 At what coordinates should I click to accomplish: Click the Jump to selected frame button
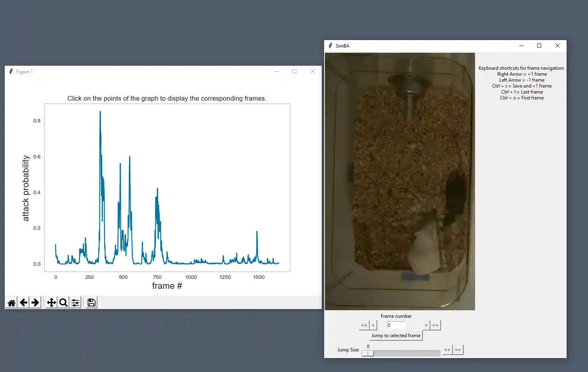[x=396, y=336]
